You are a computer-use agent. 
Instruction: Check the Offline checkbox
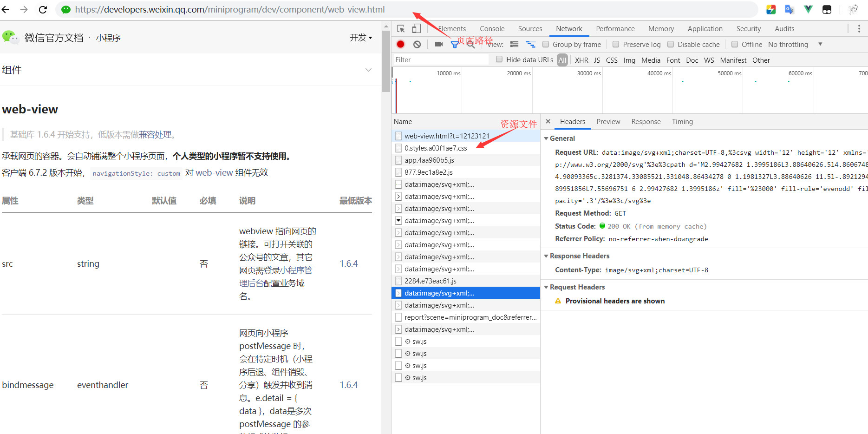coord(735,44)
